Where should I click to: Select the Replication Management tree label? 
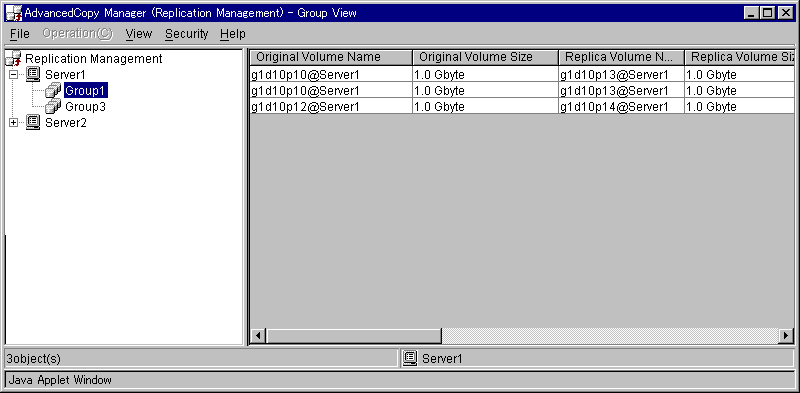click(x=93, y=59)
